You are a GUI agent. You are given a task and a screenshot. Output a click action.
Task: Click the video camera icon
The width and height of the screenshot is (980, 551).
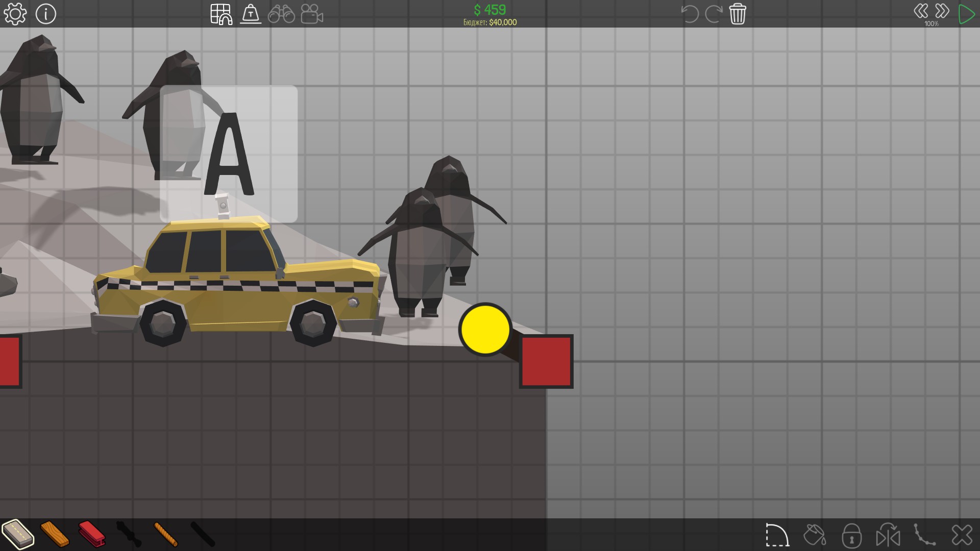point(312,14)
